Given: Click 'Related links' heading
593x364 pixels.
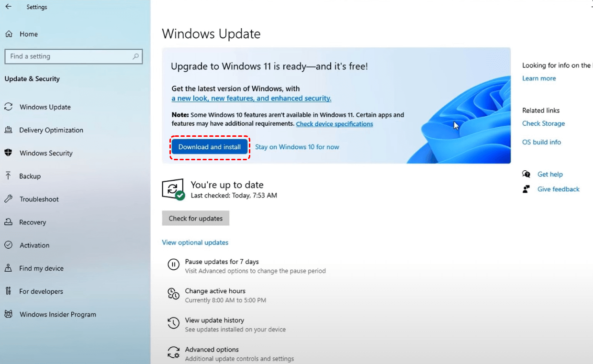Looking at the screenshot, I should 541,110.
